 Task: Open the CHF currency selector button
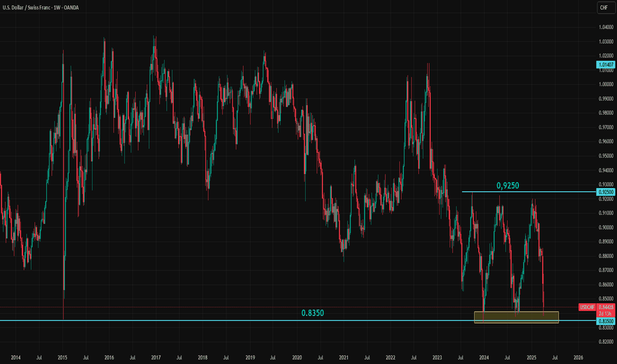coord(605,7)
